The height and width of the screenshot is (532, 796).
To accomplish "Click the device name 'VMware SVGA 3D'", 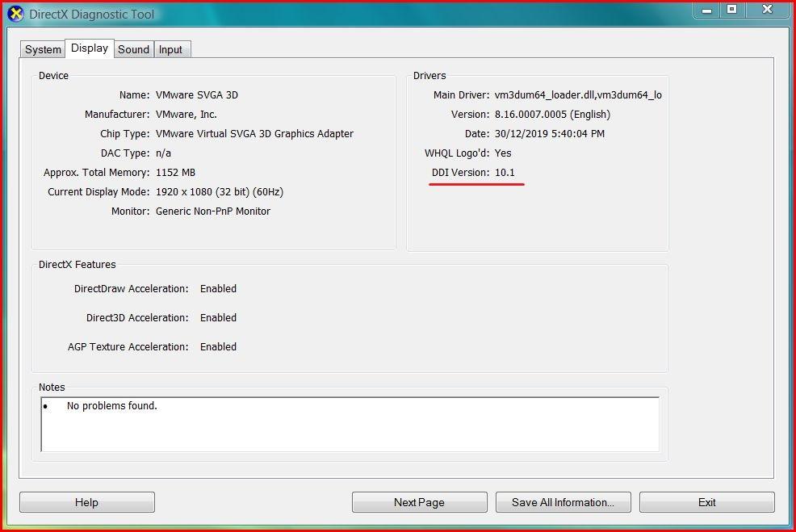I will point(197,95).
